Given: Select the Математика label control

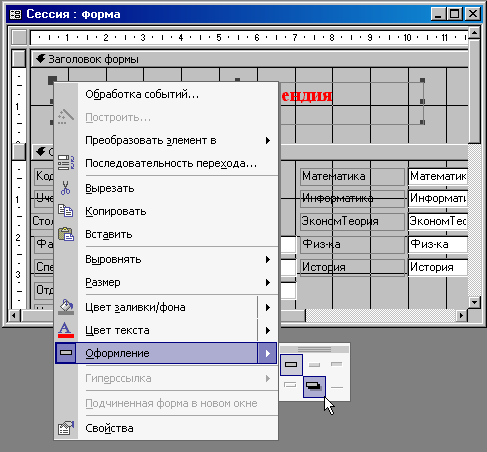Looking at the screenshot, I should tap(352, 176).
